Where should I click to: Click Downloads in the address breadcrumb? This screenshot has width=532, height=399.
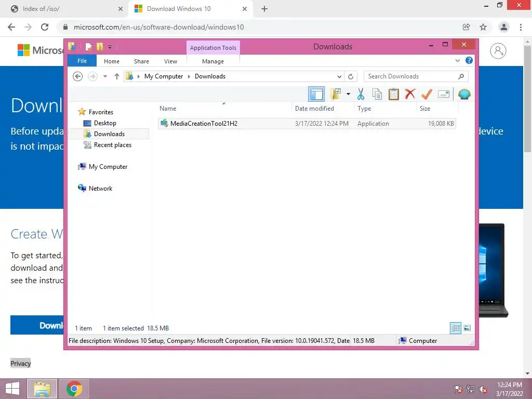(210, 76)
